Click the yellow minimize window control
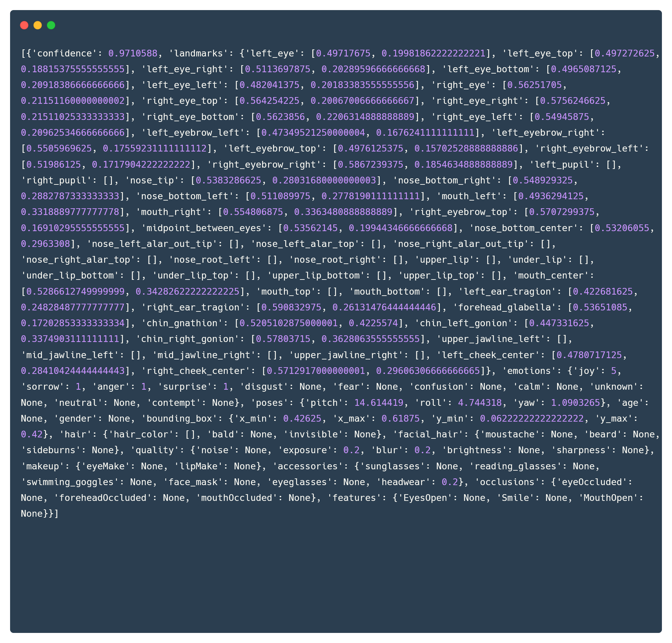Image resolution: width=672 pixels, height=643 pixels. point(37,25)
